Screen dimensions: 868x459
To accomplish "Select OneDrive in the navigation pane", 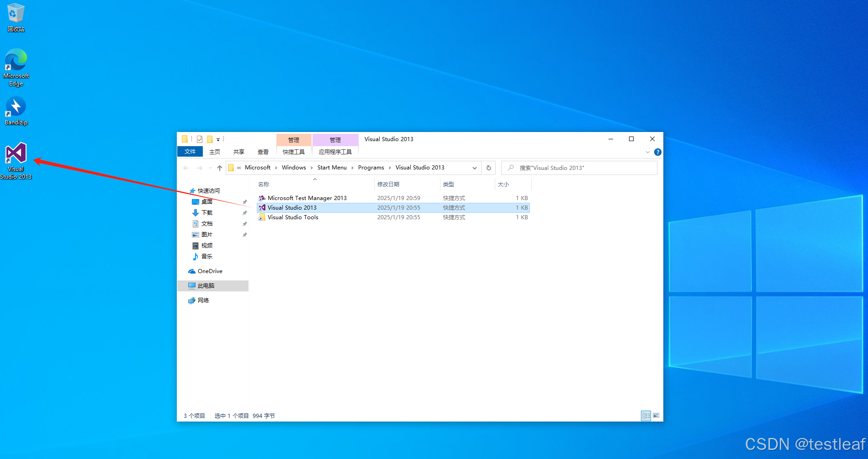I will (210, 271).
